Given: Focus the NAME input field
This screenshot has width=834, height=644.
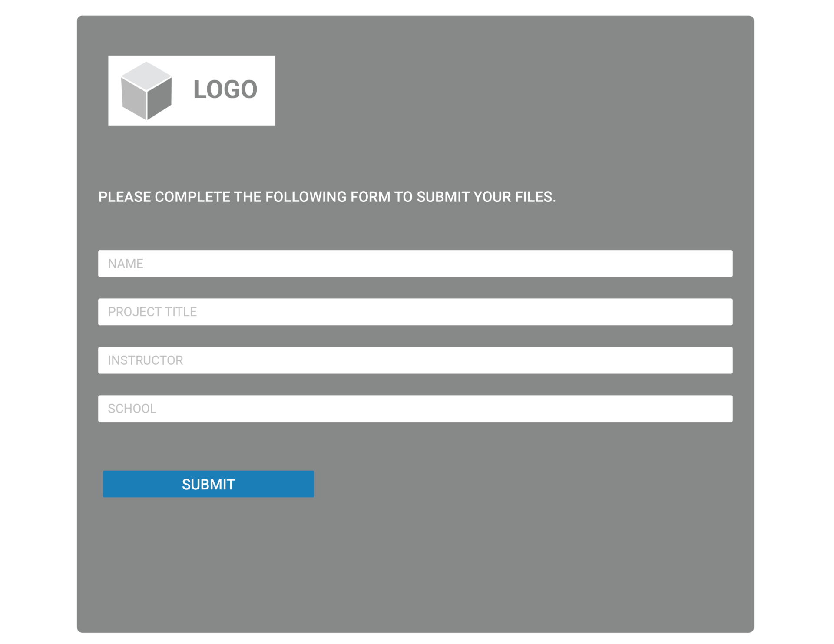Looking at the screenshot, I should pyautogui.click(x=415, y=264).
